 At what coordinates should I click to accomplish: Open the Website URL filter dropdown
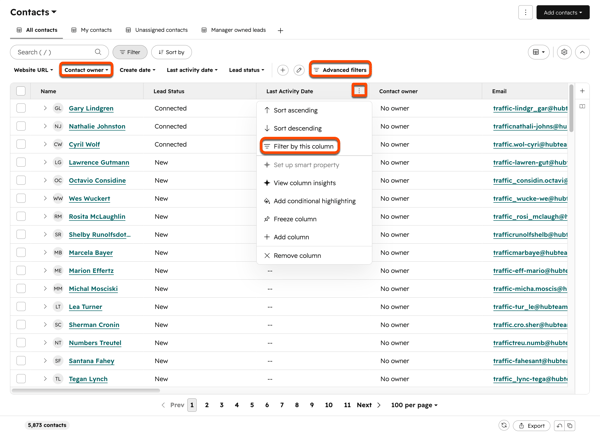coord(33,70)
